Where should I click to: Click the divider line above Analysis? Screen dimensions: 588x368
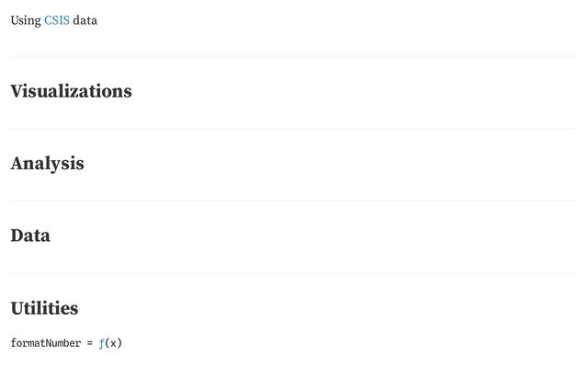tap(294, 128)
